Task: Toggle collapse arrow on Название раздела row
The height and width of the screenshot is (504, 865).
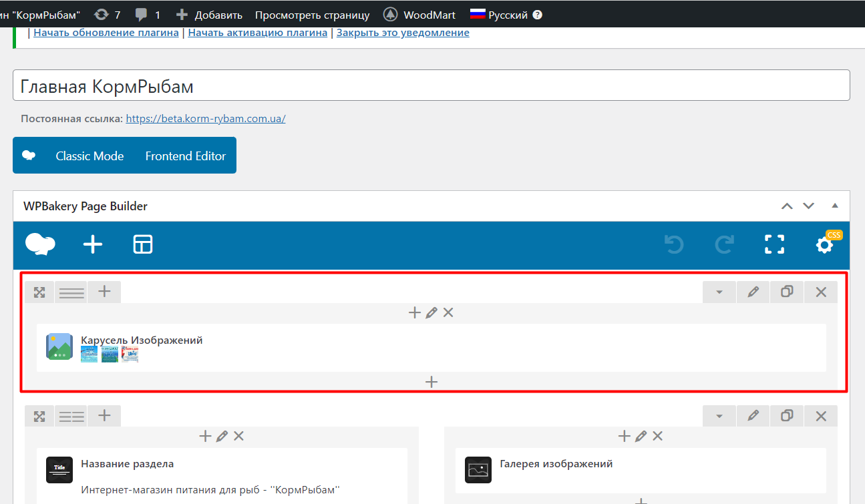Action: pyautogui.click(x=719, y=417)
